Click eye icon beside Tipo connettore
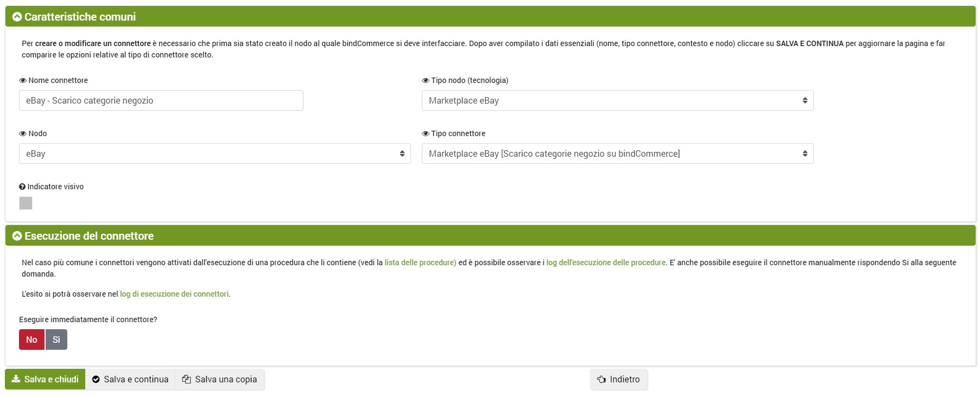 coord(426,134)
